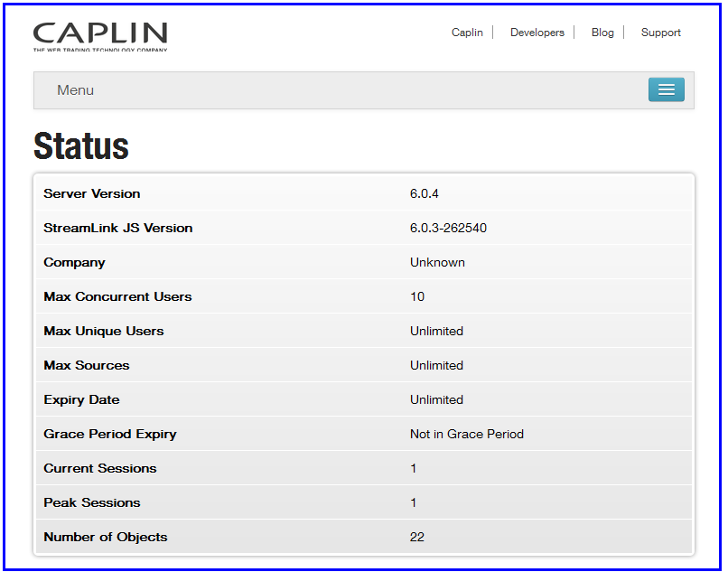The image size is (728, 572).
Task: Select the Number of Objects value 22
Action: (417, 537)
